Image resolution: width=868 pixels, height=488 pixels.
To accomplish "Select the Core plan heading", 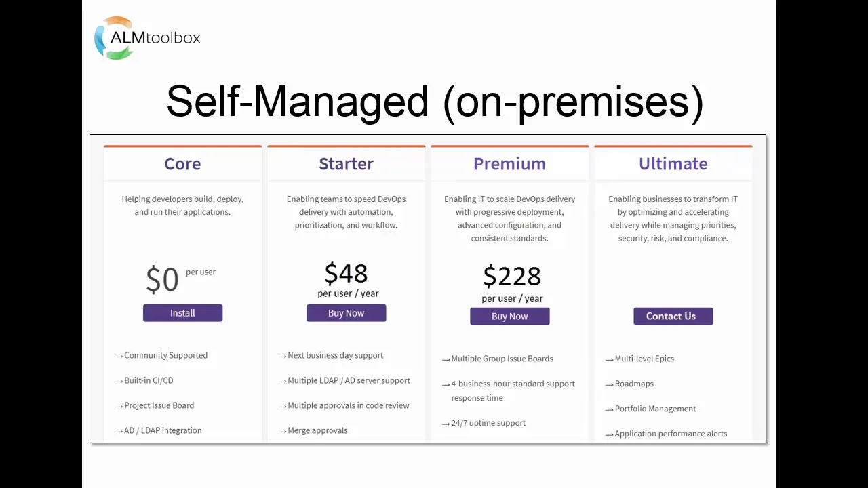I will coord(182,164).
